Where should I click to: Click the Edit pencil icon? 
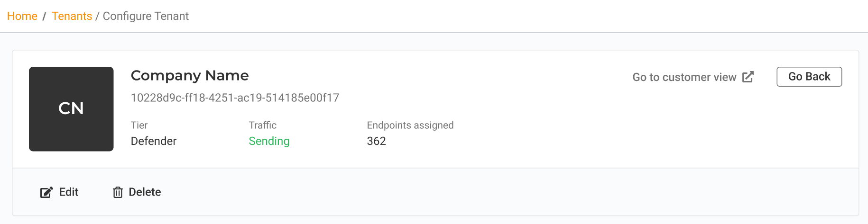point(46,192)
